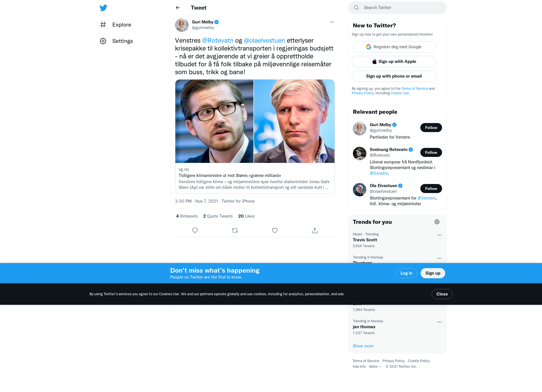Screen dimensions: 542x392
Task: Click the Twitter bird logo
Action: point(103,8)
